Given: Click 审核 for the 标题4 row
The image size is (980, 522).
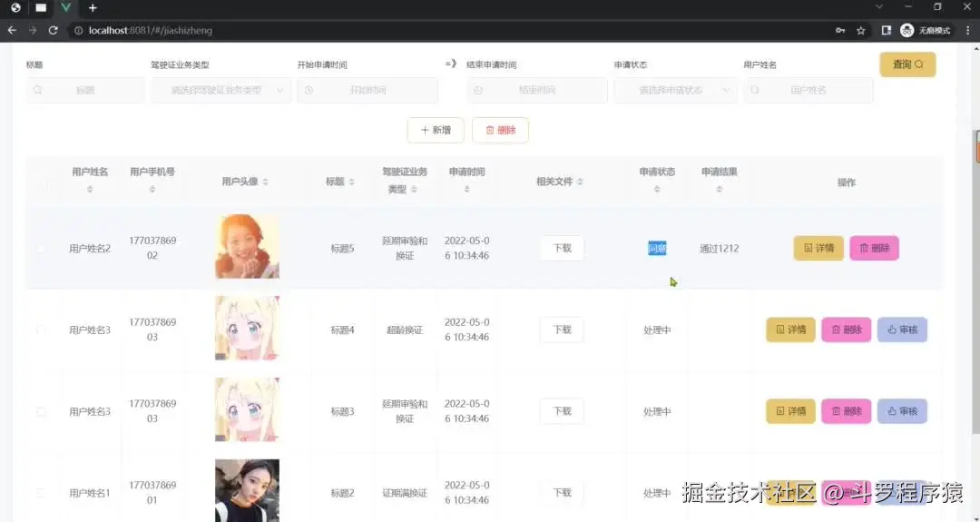Looking at the screenshot, I should point(902,330).
